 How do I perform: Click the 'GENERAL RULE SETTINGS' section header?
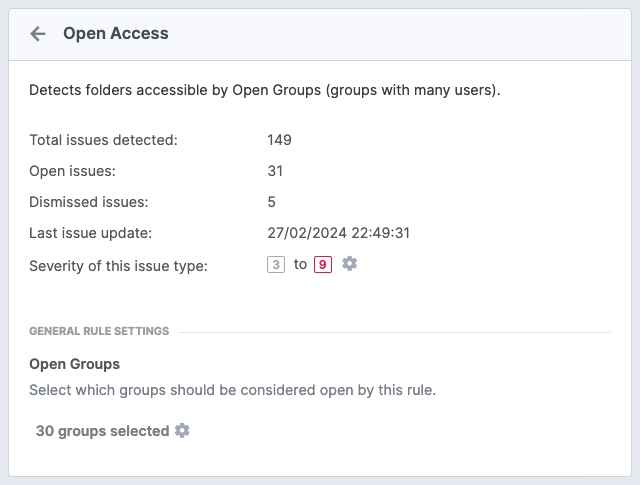[99, 331]
